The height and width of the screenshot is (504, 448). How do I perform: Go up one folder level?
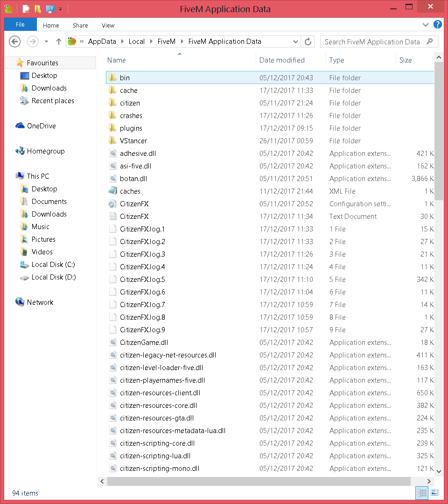(x=58, y=42)
